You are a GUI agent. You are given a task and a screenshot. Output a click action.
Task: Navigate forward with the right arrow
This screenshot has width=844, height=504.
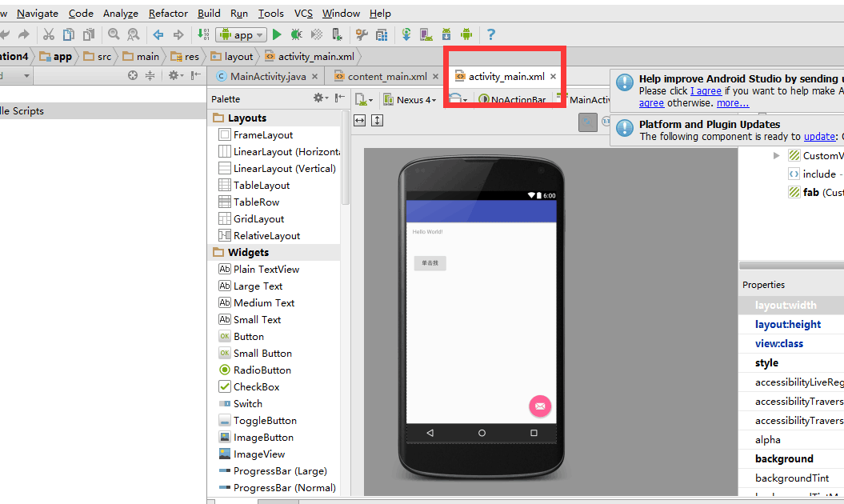click(178, 35)
